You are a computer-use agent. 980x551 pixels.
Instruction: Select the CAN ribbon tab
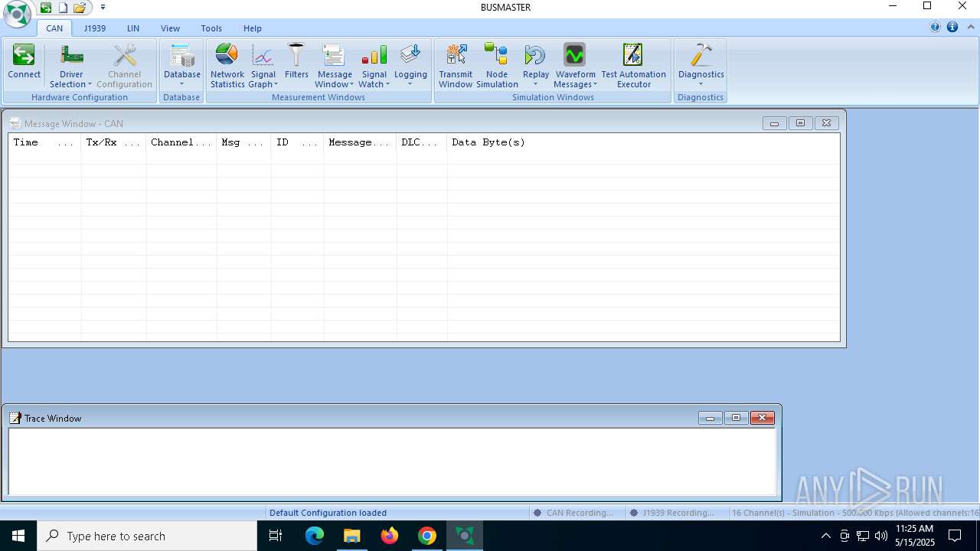(x=54, y=28)
